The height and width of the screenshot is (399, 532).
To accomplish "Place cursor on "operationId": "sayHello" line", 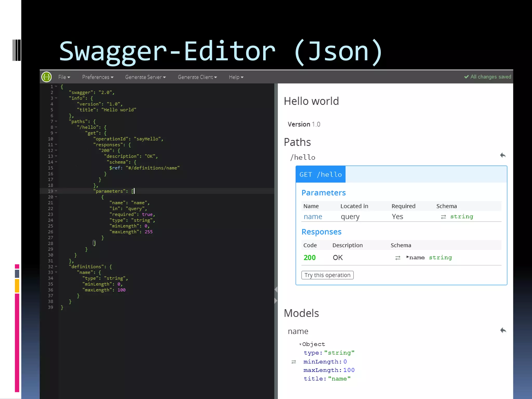I will (x=128, y=139).
